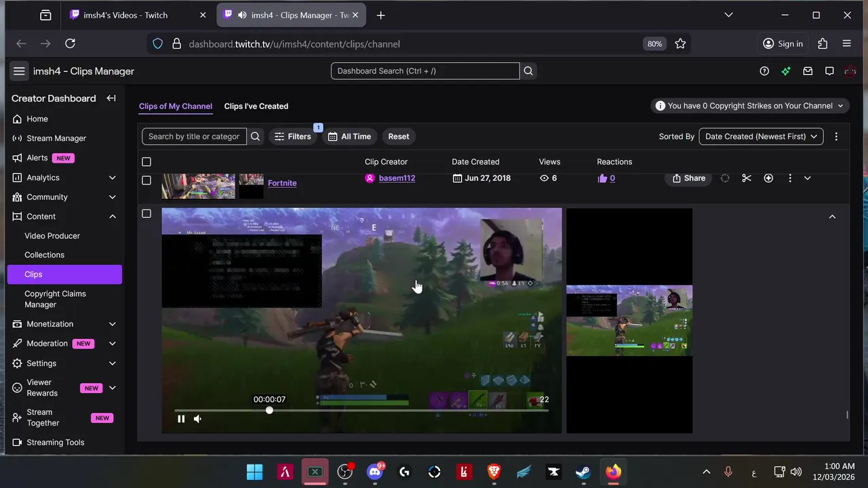Viewport: 868px width, 488px height.
Task: Open the three-dot menu beside Sorted By
Action: pos(836,136)
